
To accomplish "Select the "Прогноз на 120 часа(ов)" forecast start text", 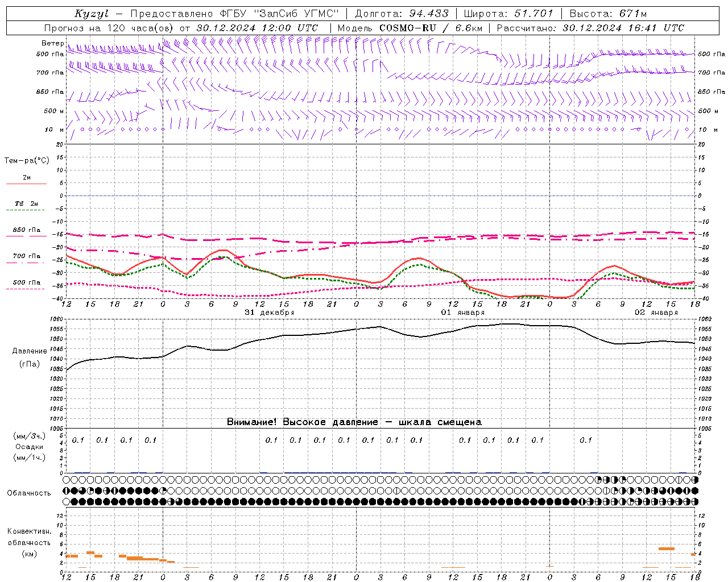I will 110,28.
